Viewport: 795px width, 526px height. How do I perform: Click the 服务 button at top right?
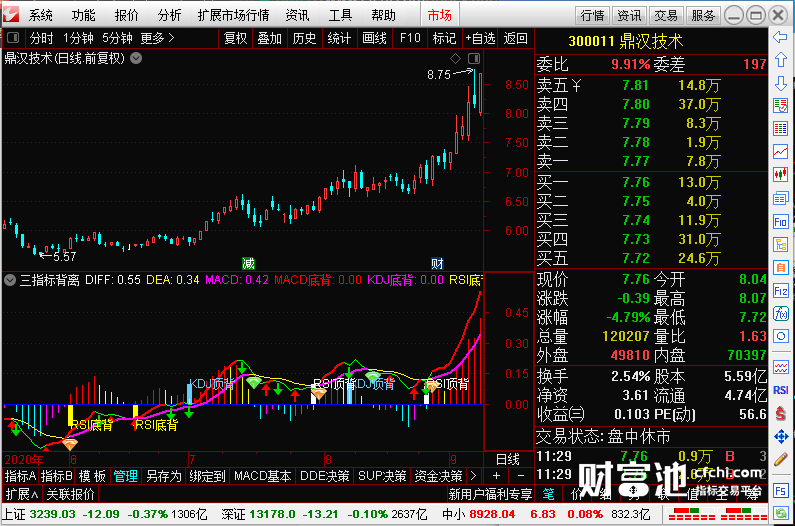tap(703, 16)
